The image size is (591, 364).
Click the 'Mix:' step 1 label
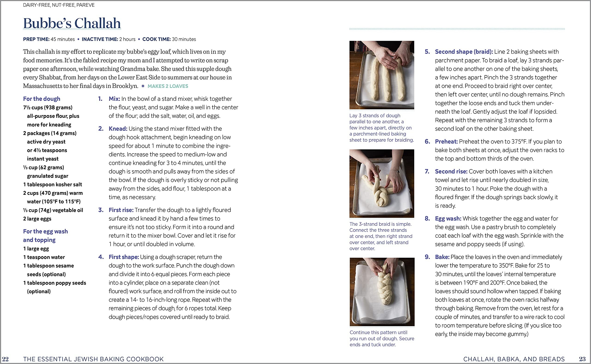click(x=114, y=99)
